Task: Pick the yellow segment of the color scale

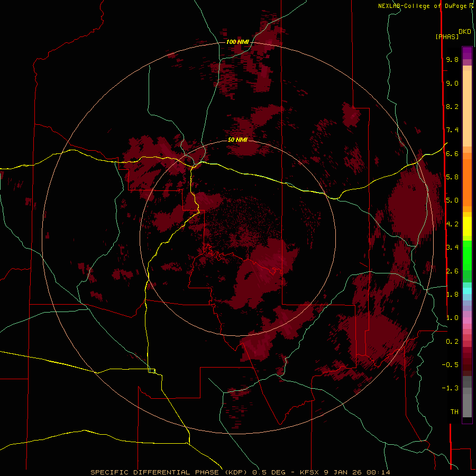Action: [x=467, y=226]
